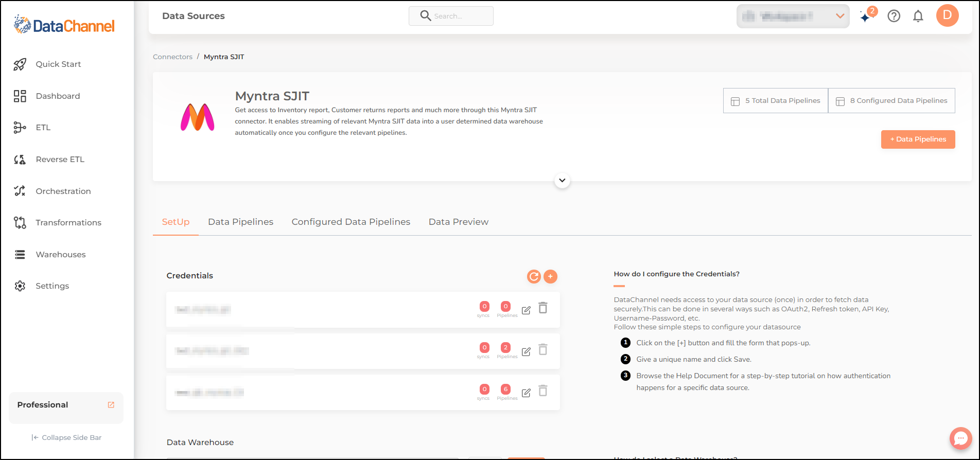Click the Orchestration icon

point(20,191)
